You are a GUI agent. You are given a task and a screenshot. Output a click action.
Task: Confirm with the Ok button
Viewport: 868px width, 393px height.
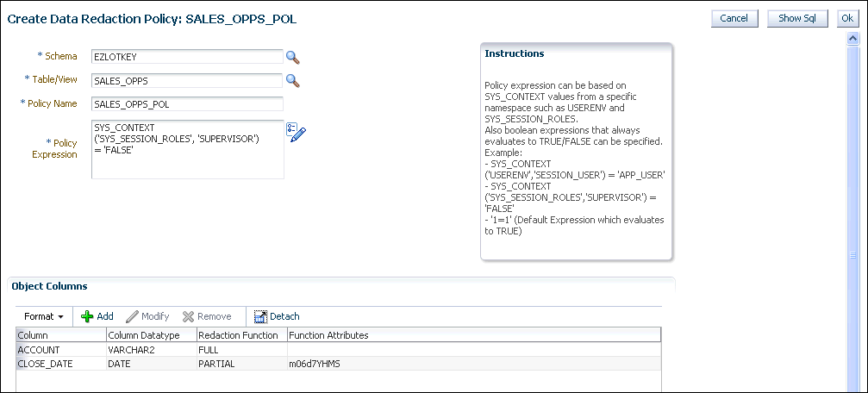tap(846, 18)
